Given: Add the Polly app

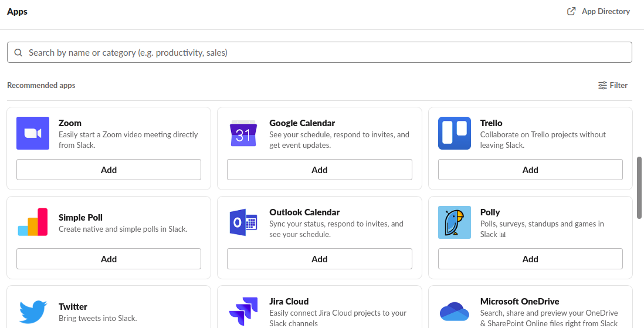Looking at the screenshot, I should [530, 259].
